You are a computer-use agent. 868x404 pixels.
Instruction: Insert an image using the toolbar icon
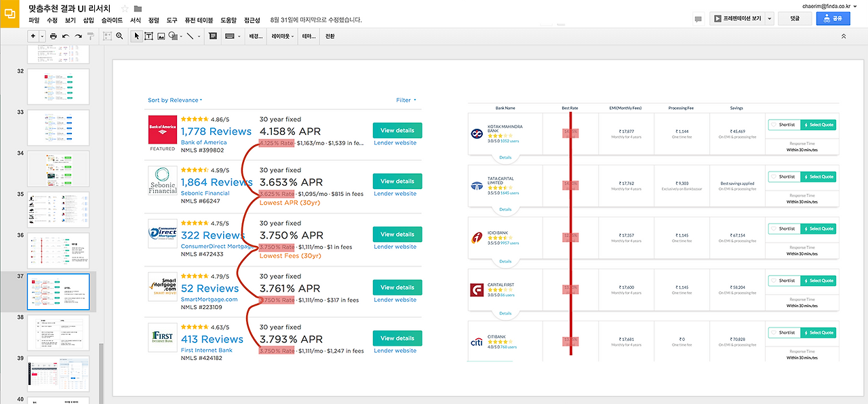pos(161,36)
